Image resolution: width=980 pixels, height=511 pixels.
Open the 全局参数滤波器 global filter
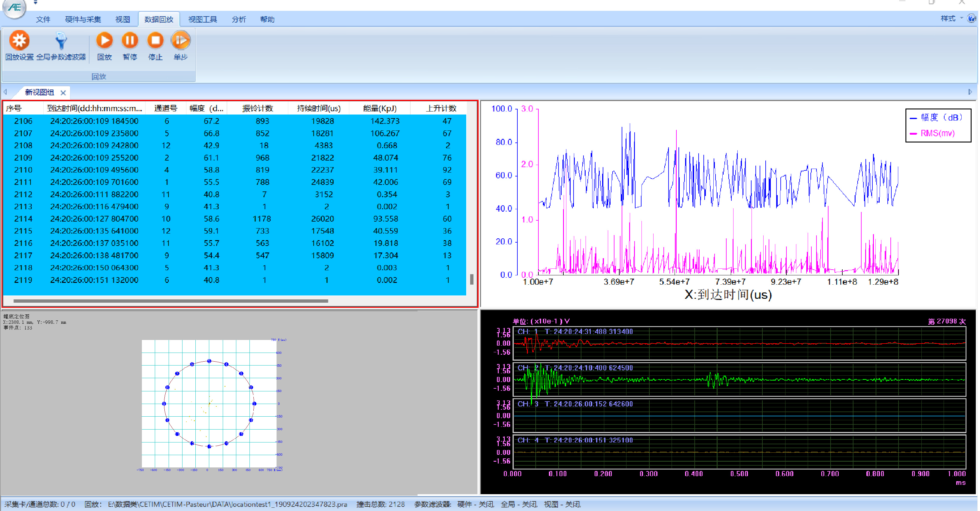tap(61, 46)
